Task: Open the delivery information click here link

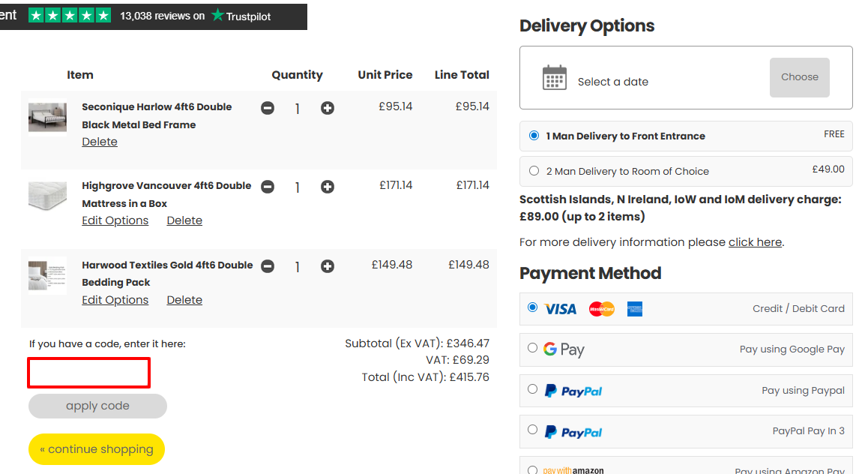Action: pos(755,242)
